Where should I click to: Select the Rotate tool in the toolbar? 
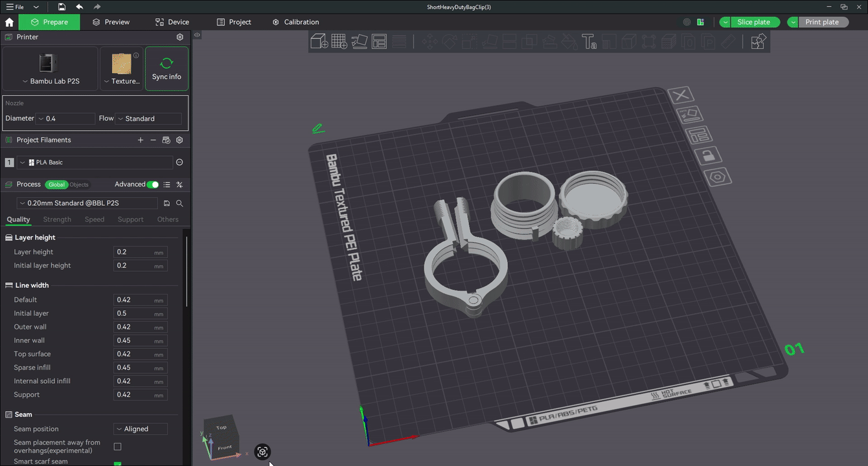click(x=449, y=41)
